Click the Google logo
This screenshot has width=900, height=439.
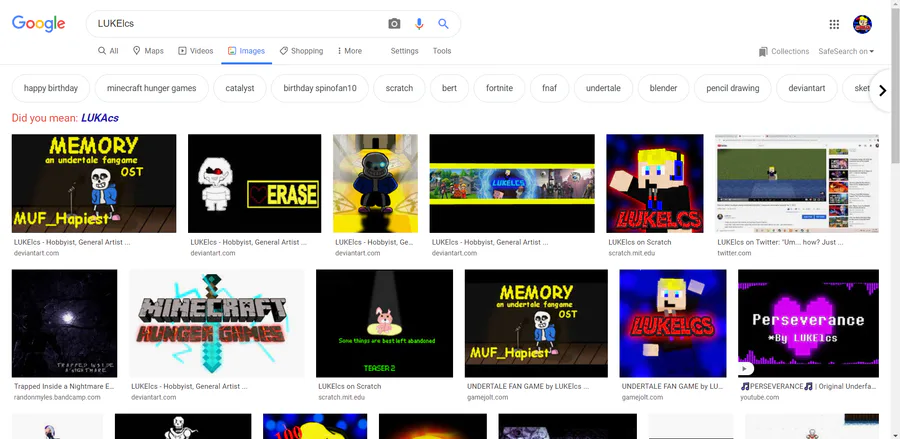coord(38,24)
